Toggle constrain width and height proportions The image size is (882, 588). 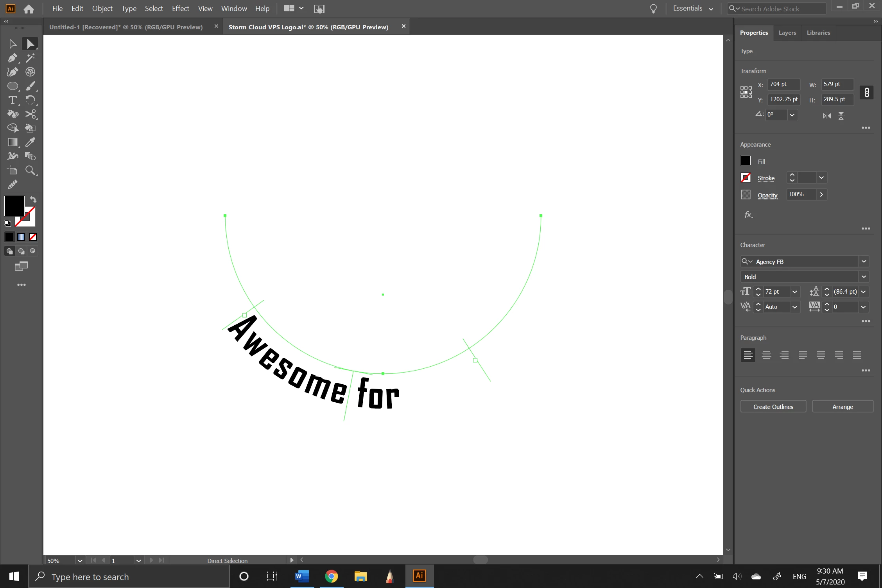pos(866,92)
